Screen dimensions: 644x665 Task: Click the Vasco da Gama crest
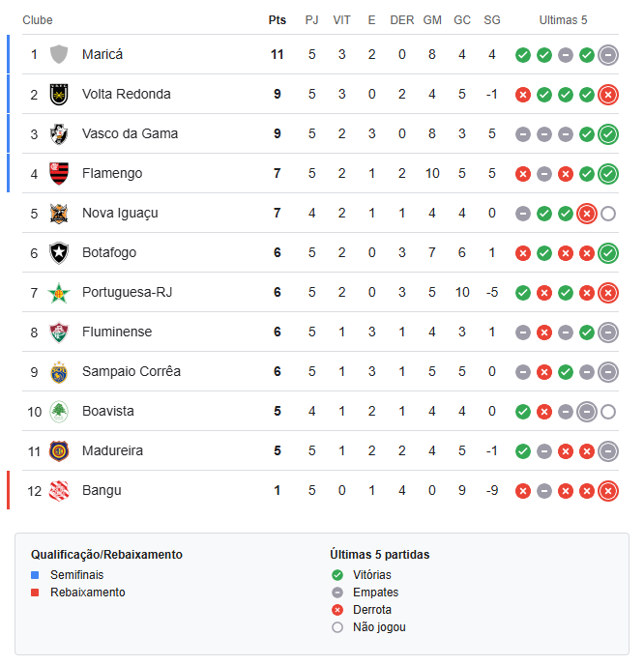tap(59, 134)
